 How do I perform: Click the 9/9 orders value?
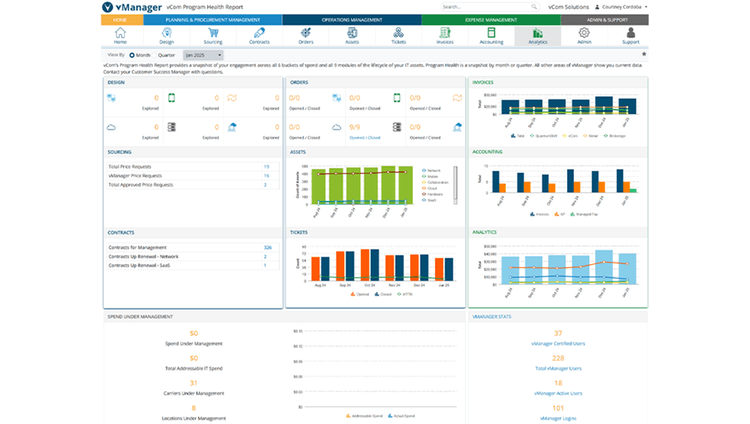click(354, 127)
